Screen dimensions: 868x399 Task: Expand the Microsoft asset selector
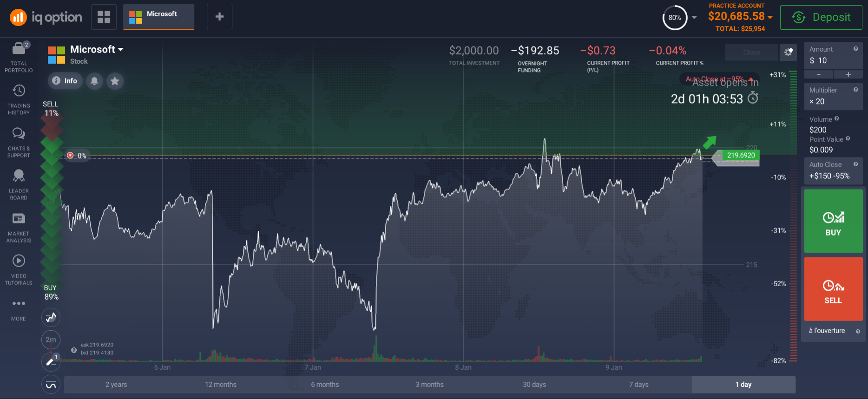click(x=97, y=49)
